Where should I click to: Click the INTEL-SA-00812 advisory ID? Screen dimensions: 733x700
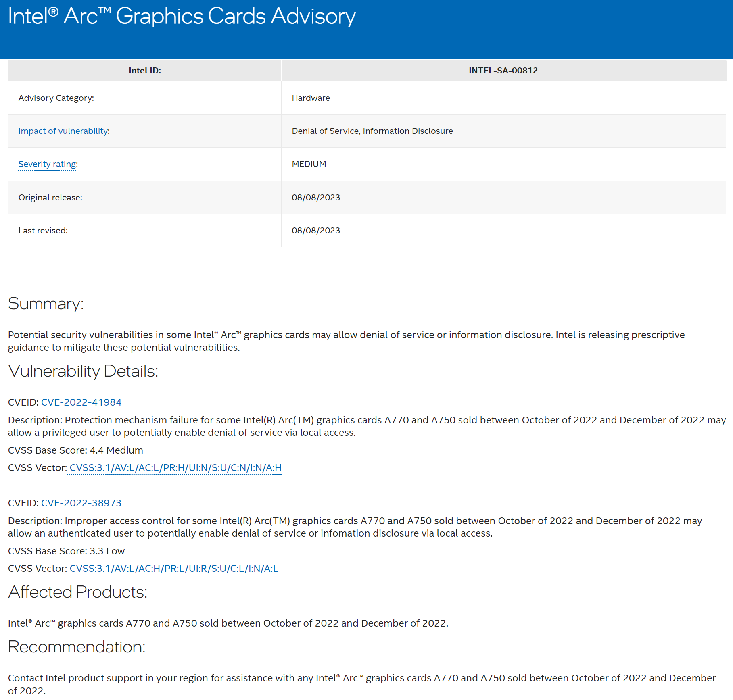point(503,71)
